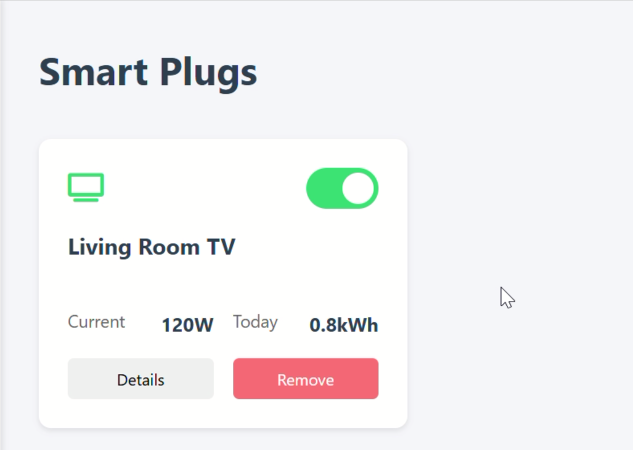Click the word Smart in the heading
Image resolution: width=633 pixels, height=450 pixels.
tap(93, 73)
